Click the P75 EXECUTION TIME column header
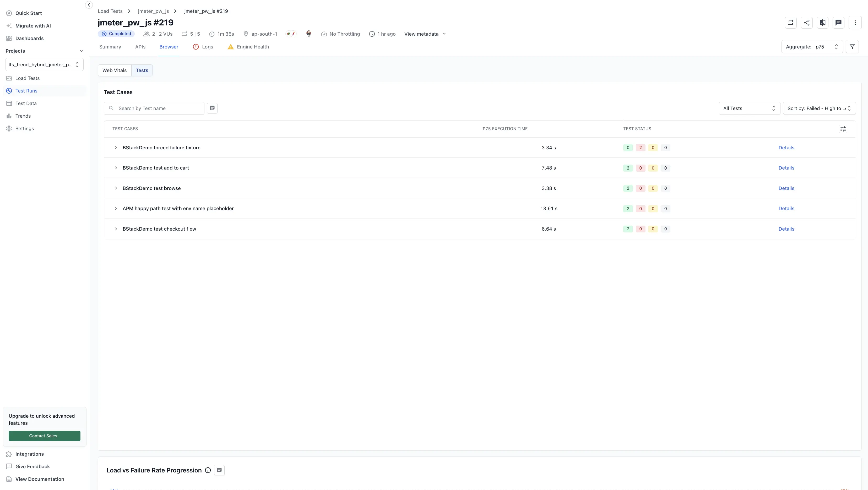The height and width of the screenshot is (490, 868). click(x=505, y=129)
